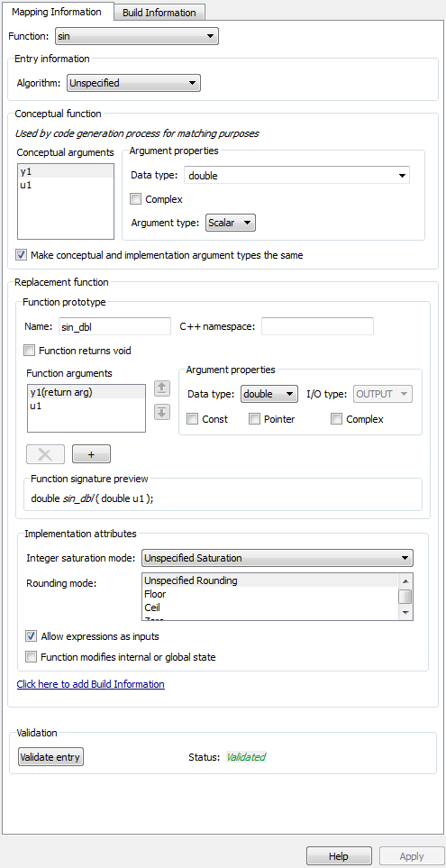446x868 pixels.
Task: Click here to add Build Information link
Action: [91, 684]
